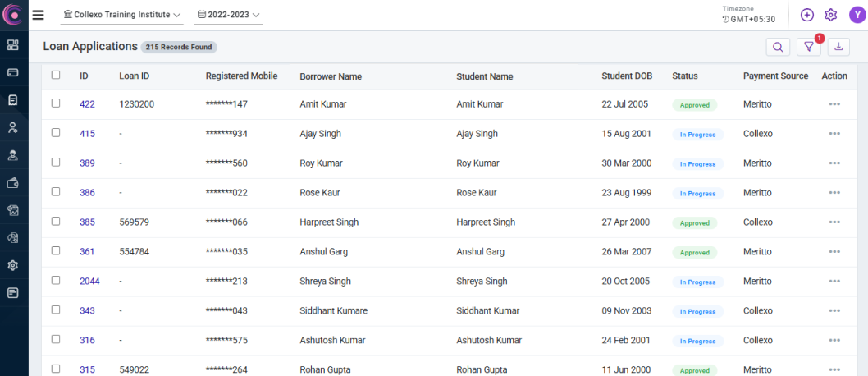868x376 pixels.
Task: Click the Approved status badge for Anshul Garg
Action: pyautogui.click(x=694, y=253)
